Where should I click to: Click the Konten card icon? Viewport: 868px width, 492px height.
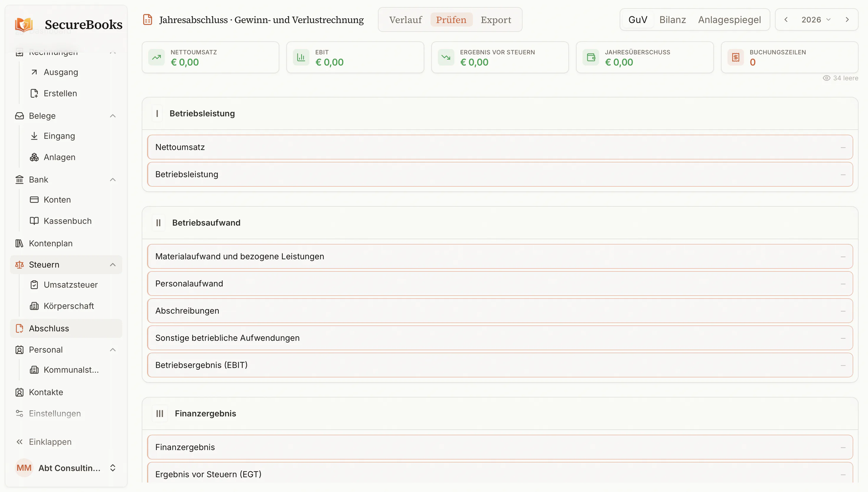coord(34,200)
